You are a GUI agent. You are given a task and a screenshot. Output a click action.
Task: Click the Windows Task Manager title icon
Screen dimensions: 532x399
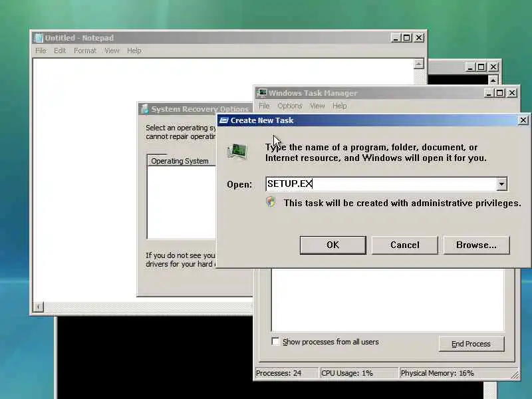[261, 93]
